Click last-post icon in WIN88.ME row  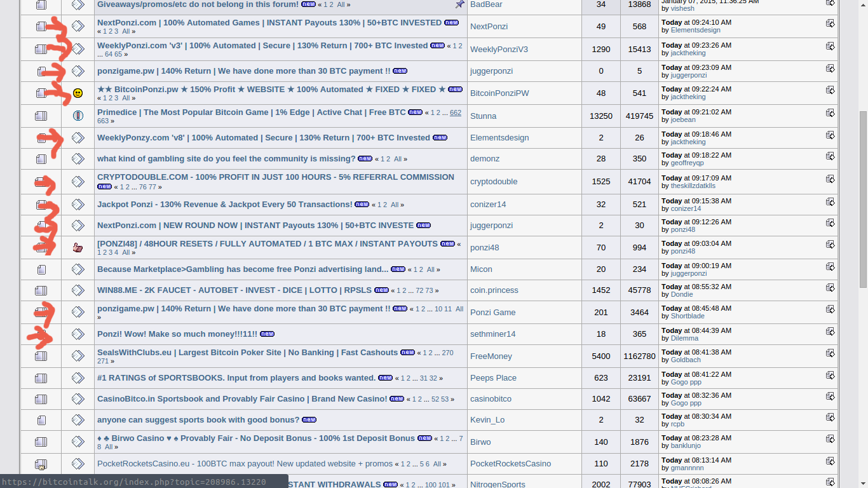[x=831, y=287]
